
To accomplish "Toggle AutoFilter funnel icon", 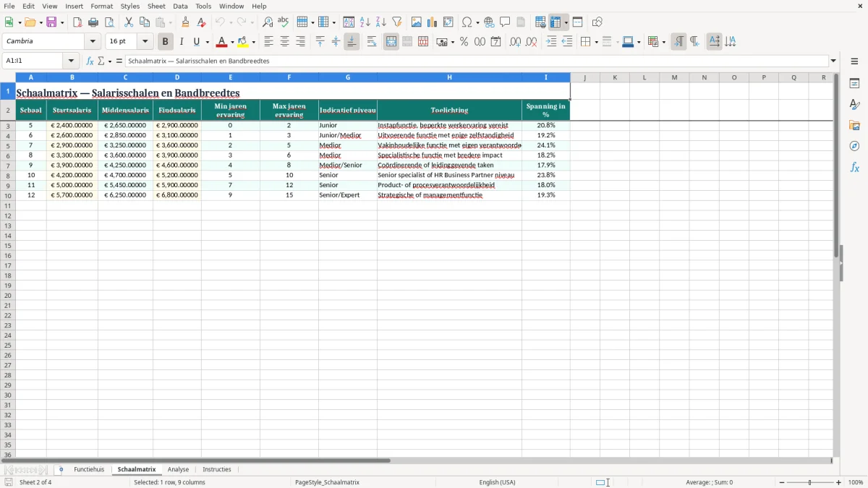I will tap(397, 22).
